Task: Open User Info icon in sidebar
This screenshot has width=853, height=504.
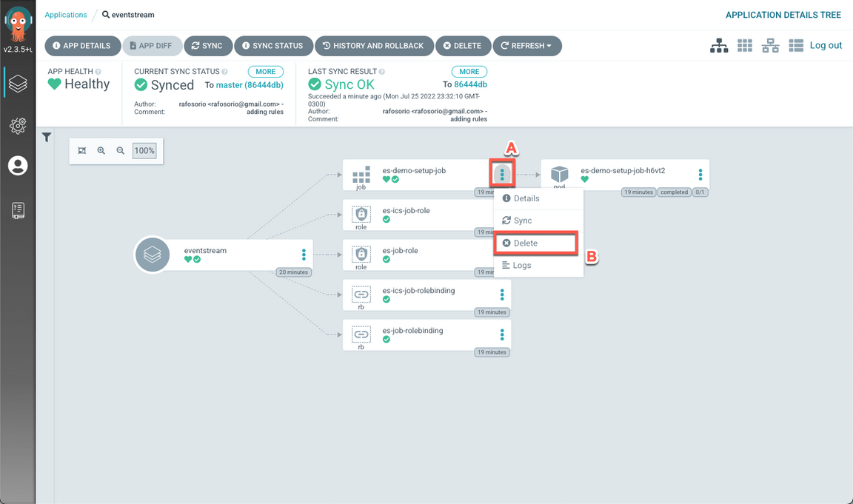Action: point(18,166)
